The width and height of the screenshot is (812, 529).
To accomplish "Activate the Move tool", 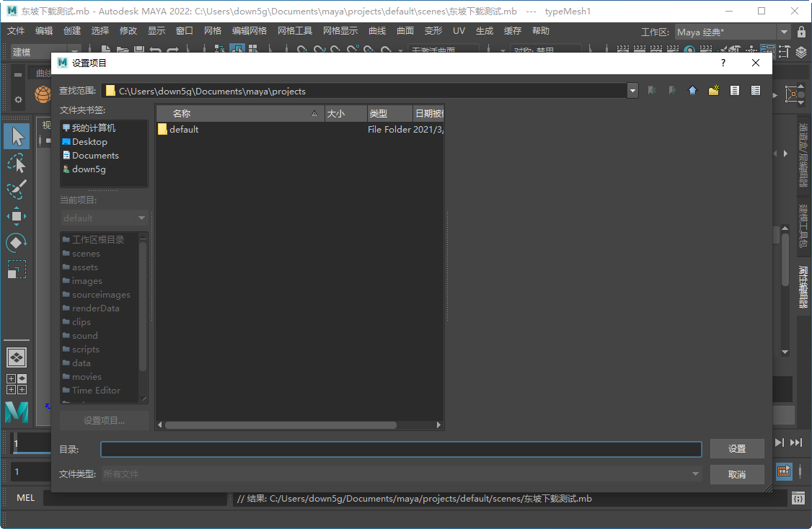I will pyautogui.click(x=16, y=216).
